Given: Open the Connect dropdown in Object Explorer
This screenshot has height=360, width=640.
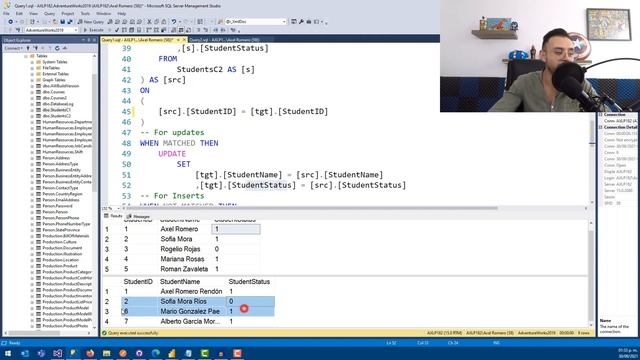Looking at the screenshot, I should [13, 48].
